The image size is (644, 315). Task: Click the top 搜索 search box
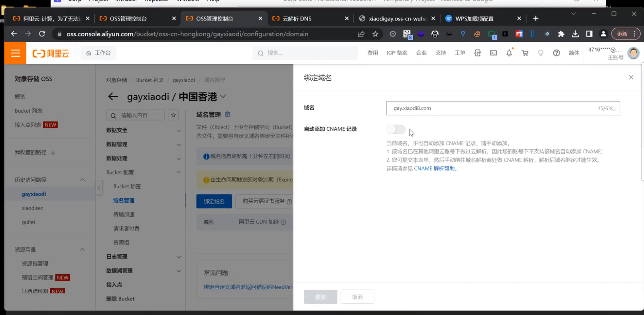(305, 53)
